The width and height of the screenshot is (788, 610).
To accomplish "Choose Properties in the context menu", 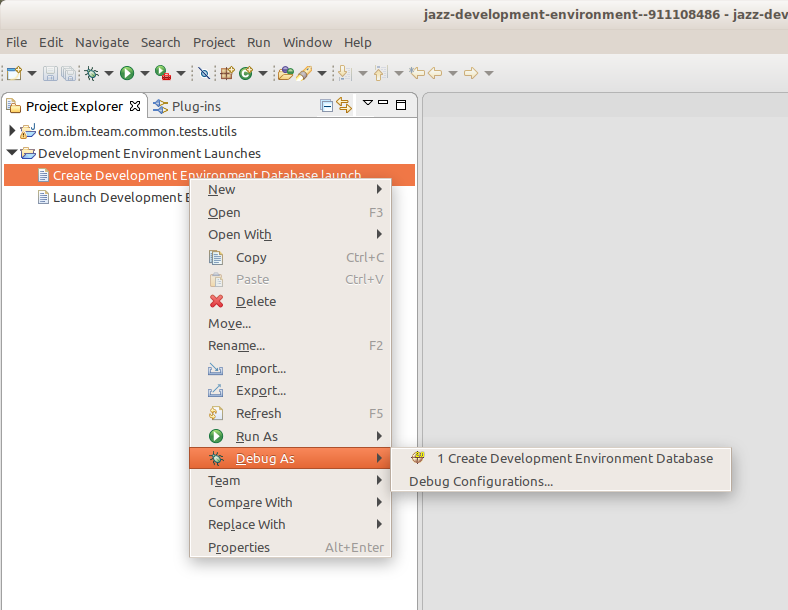I will click(290, 547).
